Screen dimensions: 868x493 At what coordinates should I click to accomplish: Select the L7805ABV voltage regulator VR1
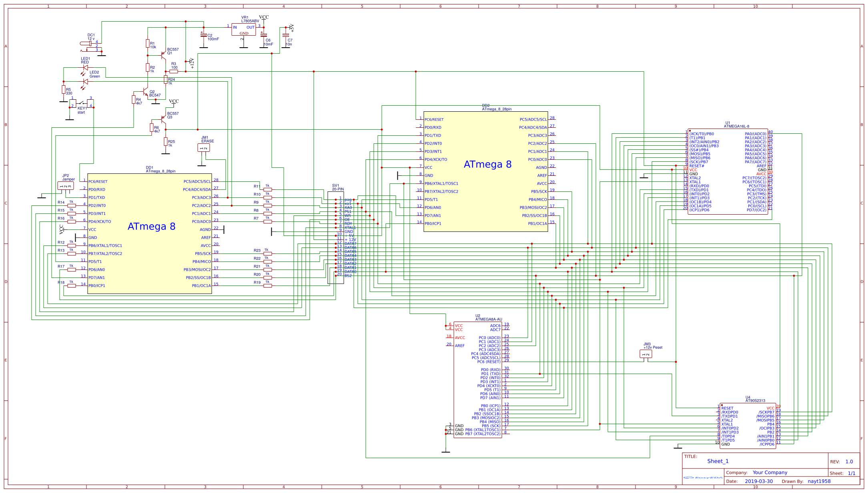click(243, 30)
